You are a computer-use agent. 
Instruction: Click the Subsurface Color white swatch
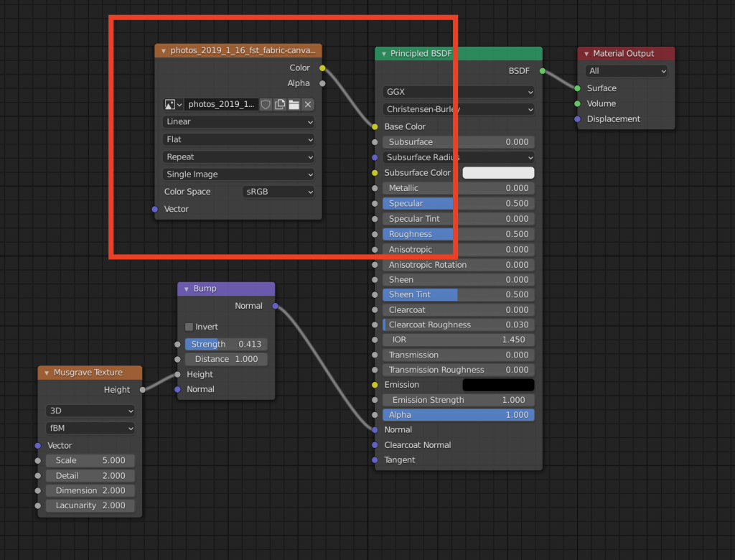(498, 173)
